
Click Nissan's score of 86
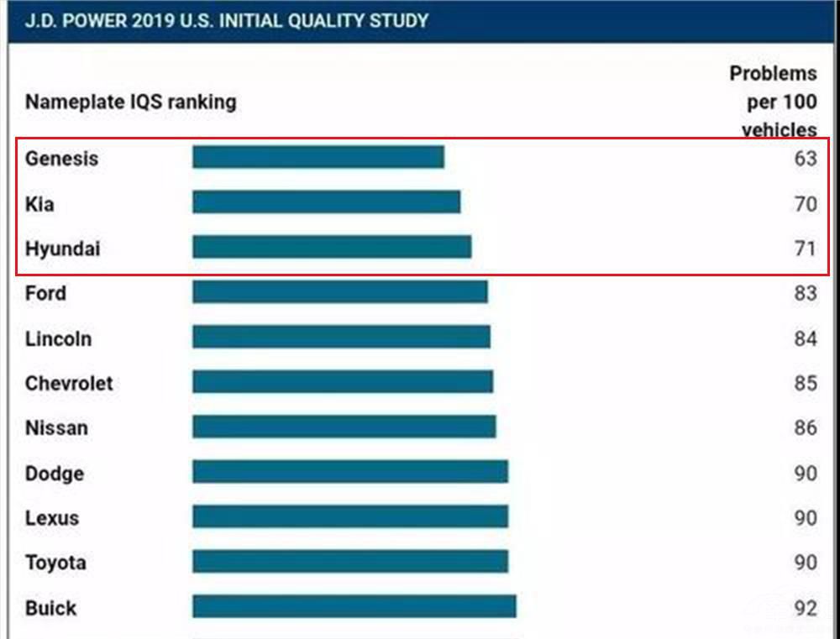point(805,427)
